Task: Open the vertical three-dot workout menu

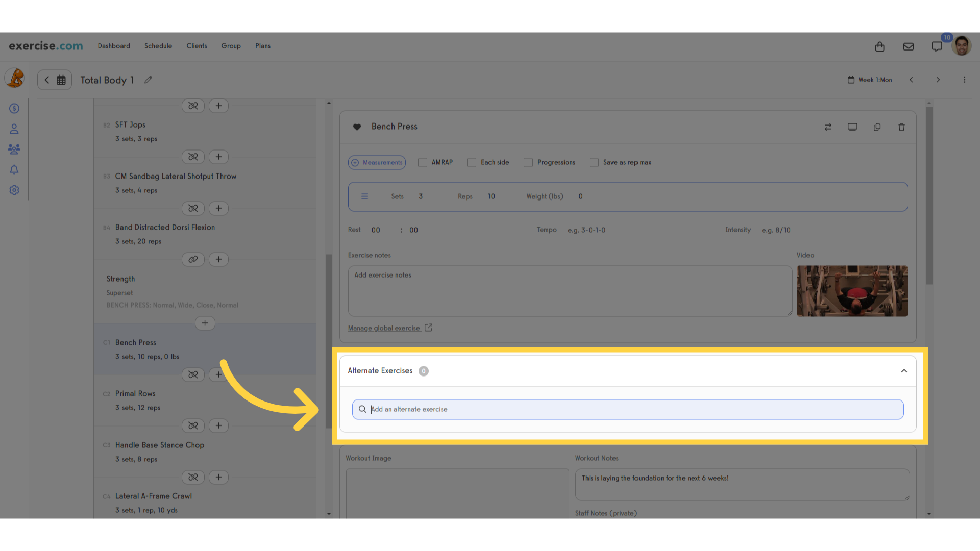Action: click(964, 80)
